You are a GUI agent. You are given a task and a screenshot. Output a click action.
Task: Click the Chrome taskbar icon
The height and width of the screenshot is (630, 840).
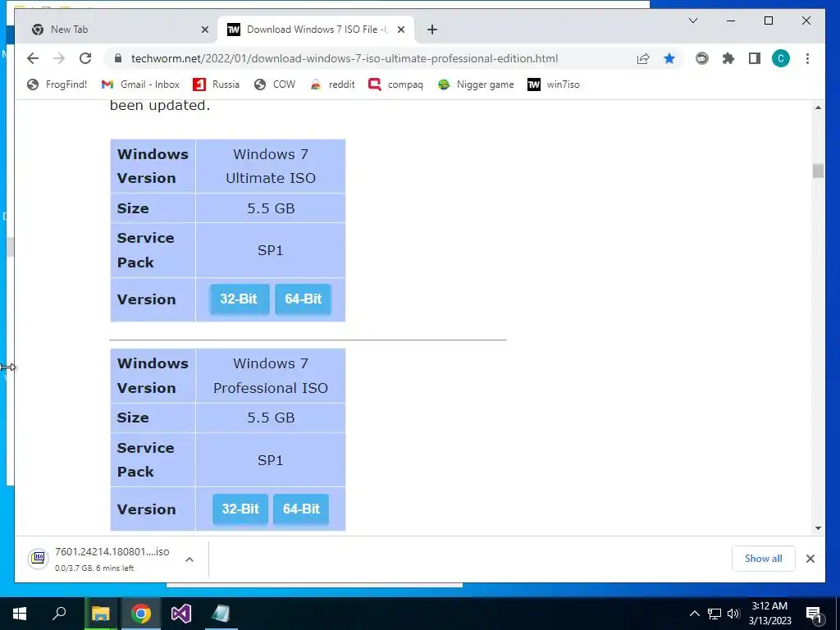[141, 614]
